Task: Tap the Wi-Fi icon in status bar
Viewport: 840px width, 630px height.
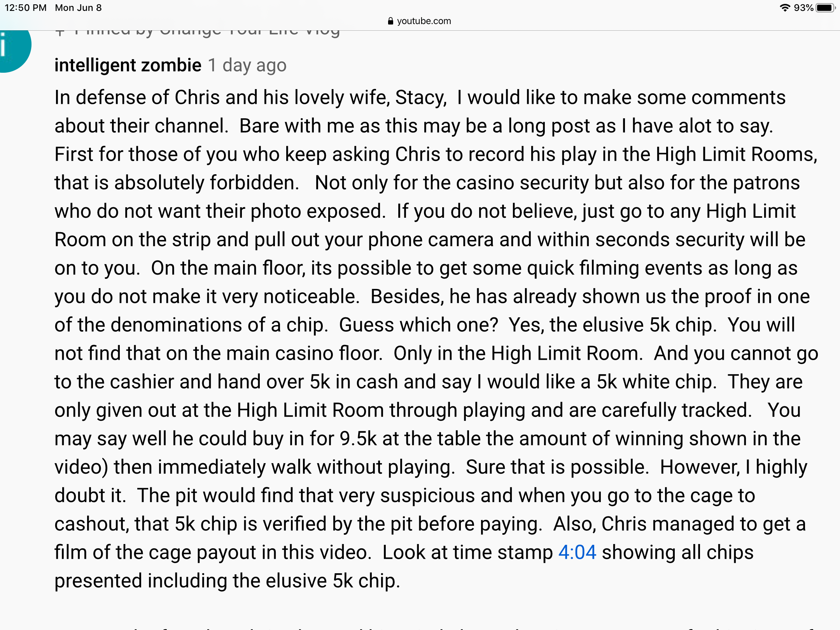Action: [785, 8]
